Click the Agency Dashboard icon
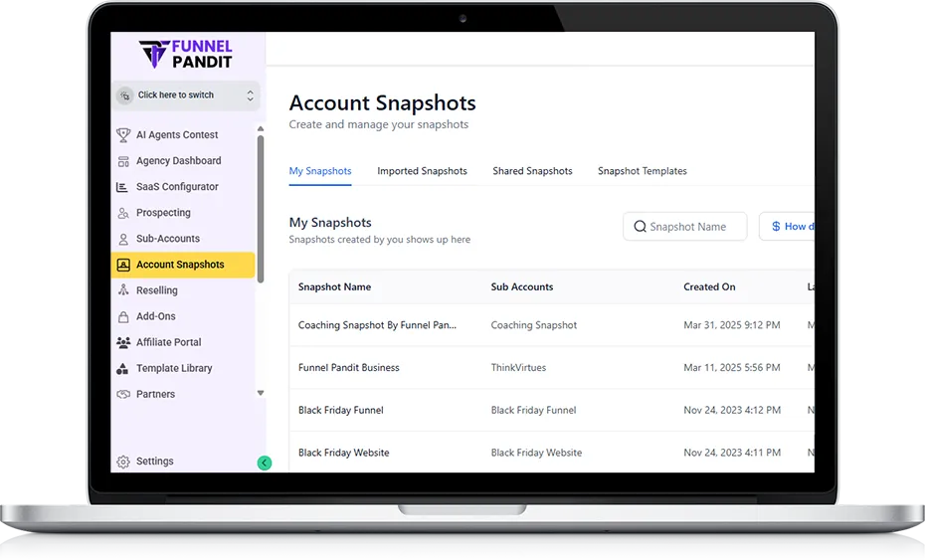 (x=123, y=161)
